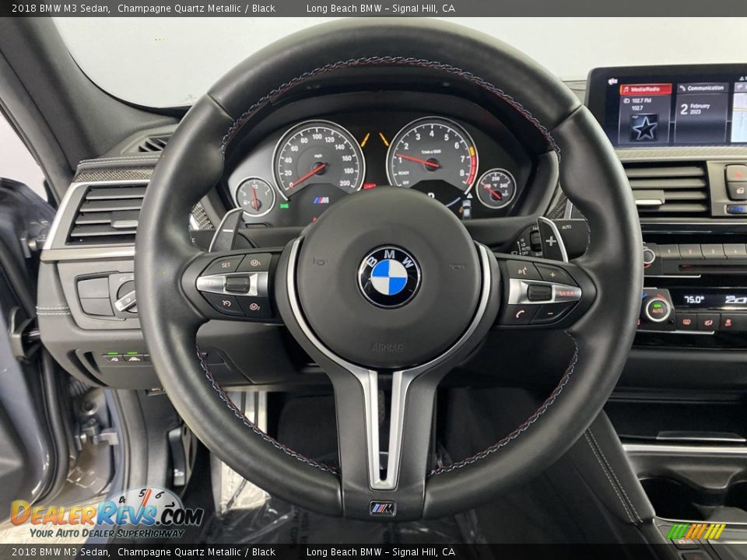Push the radio volume power knob
The image size is (747, 560).
tap(648, 256)
